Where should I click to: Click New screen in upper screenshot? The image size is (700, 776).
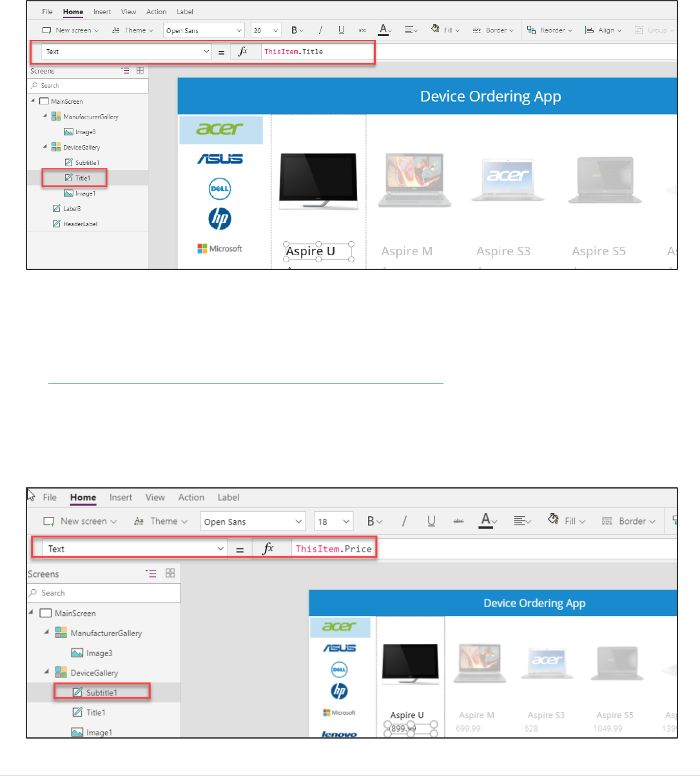click(x=71, y=30)
